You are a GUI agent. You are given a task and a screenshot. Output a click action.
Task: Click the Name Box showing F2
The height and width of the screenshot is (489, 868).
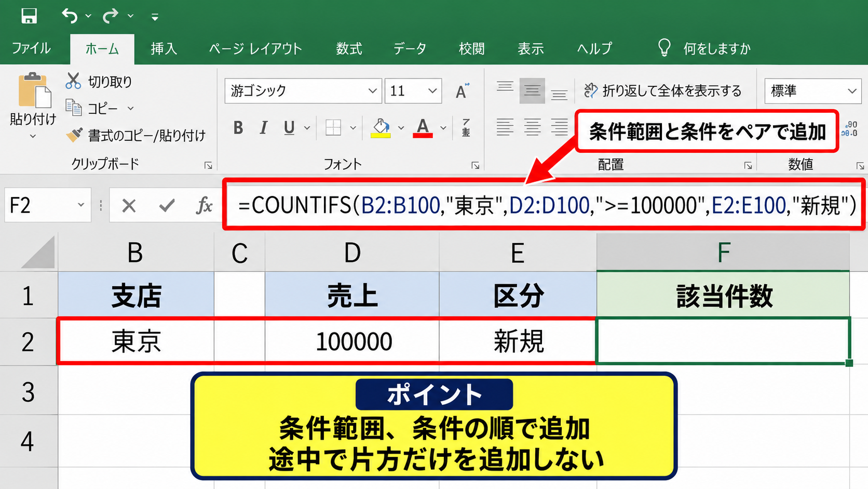48,205
